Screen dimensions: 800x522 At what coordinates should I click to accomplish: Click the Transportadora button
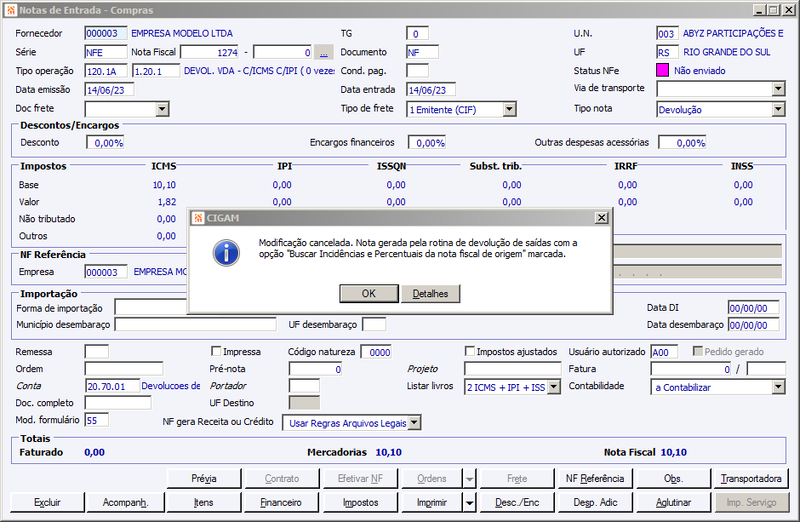click(751, 479)
